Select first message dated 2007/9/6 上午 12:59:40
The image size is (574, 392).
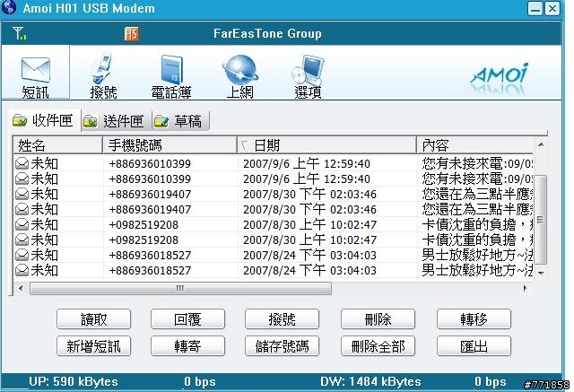point(273,163)
